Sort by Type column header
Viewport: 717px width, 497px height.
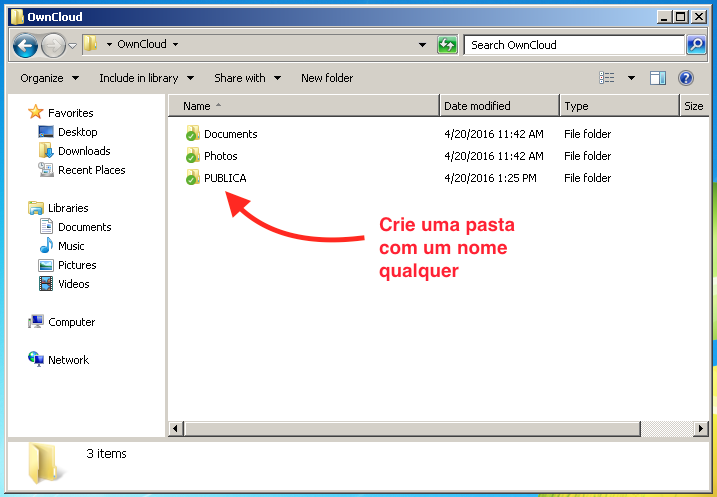620,106
